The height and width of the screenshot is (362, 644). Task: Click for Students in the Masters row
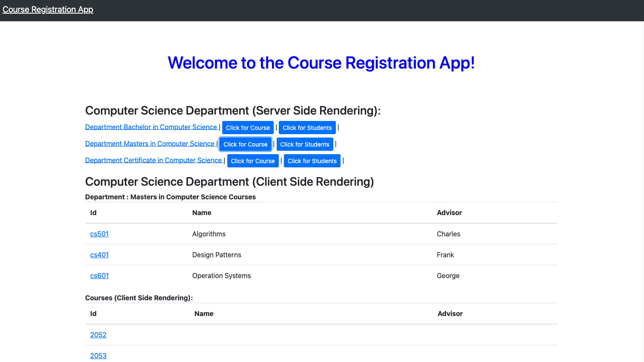coord(305,144)
